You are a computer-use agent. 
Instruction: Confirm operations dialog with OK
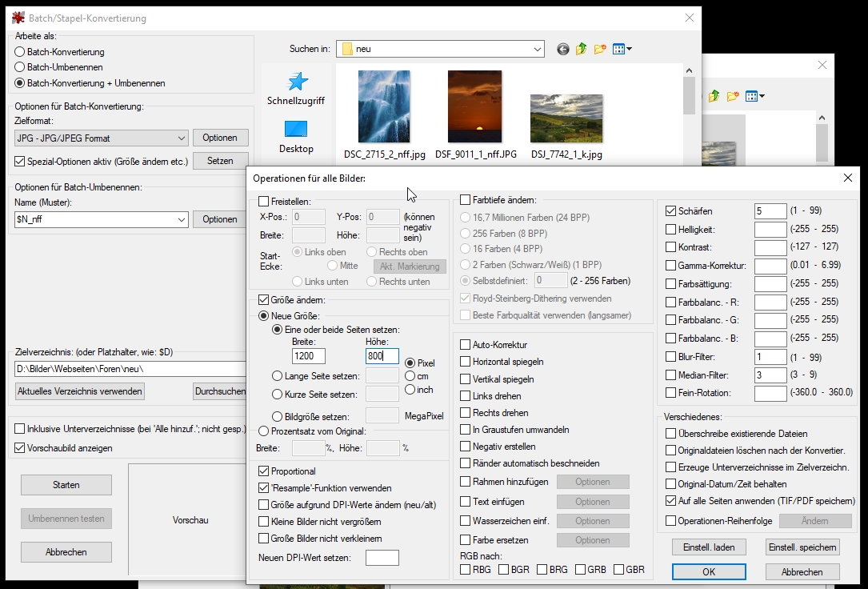[x=709, y=572]
